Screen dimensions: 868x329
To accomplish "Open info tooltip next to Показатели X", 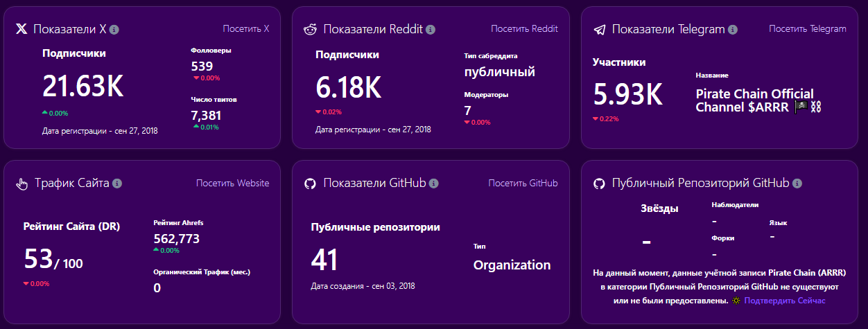I will [x=114, y=30].
